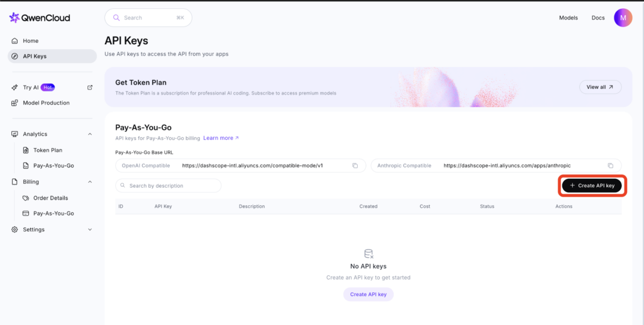Open Pay-As-You-Go under Billing
Image resolution: width=644 pixels, height=325 pixels.
click(53, 214)
